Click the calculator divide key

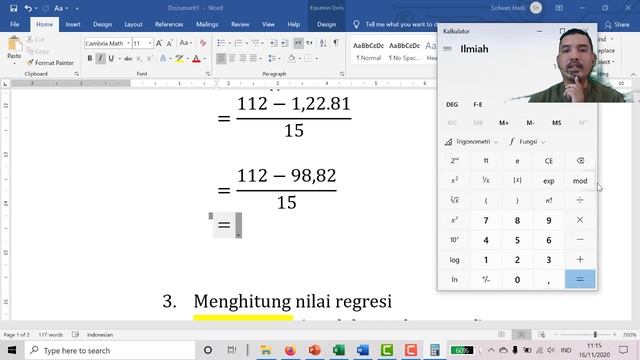pyautogui.click(x=580, y=200)
